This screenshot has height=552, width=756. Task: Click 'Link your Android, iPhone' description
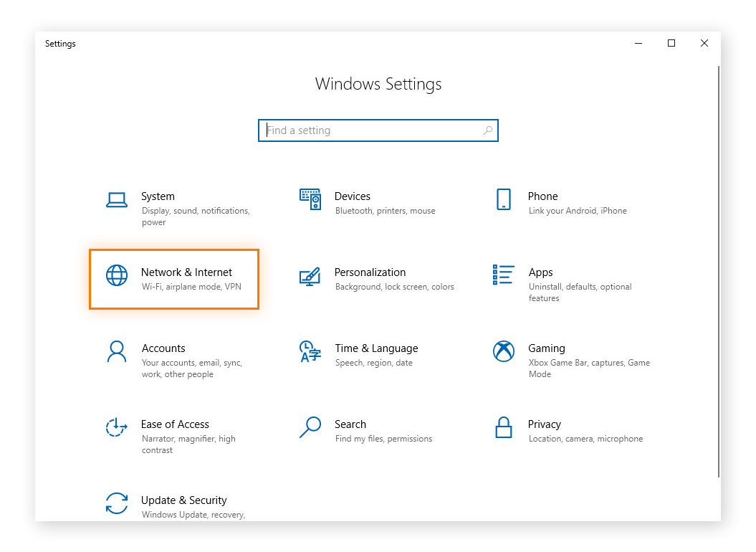(x=578, y=211)
